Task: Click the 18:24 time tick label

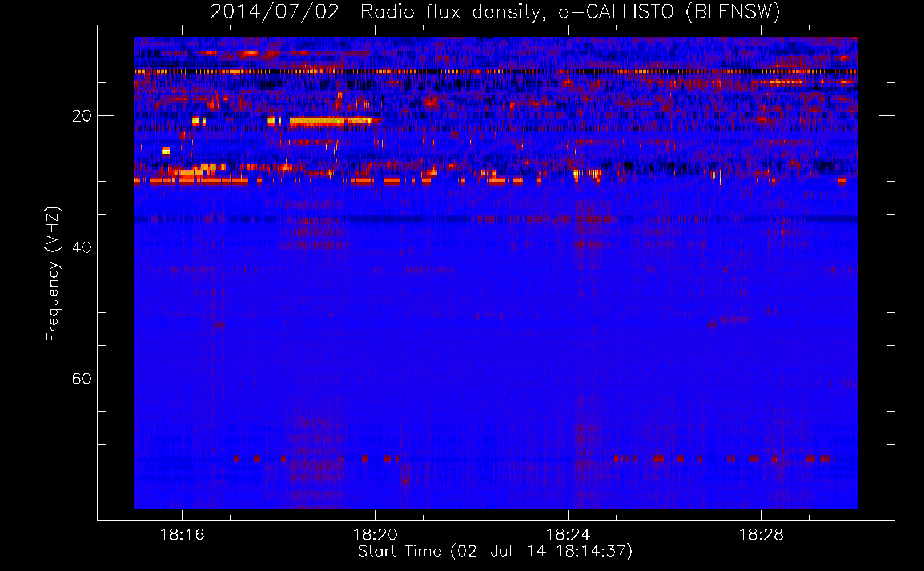Action: click(x=568, y=535)
